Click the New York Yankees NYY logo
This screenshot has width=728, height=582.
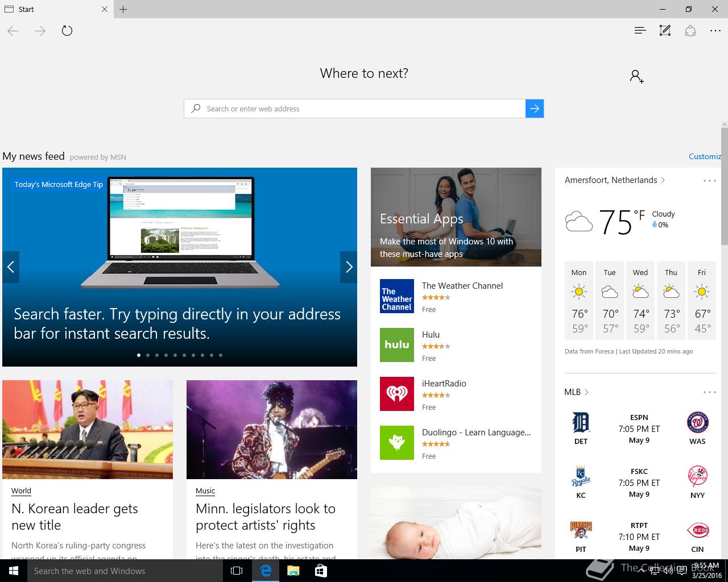(x=697, y=477)
